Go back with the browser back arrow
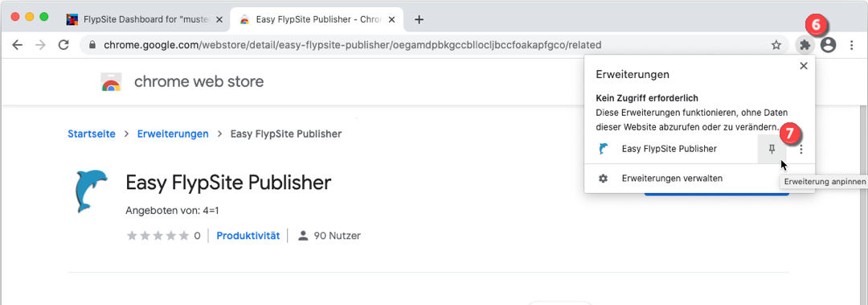 [17, 45]
